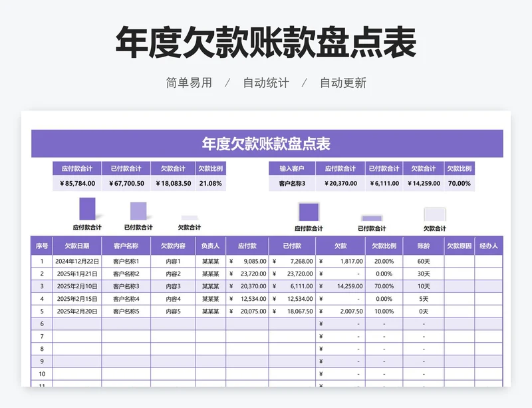Select the 客户名称3 customer input cell
Screen dimensions: 532x408
coord(292,184)
